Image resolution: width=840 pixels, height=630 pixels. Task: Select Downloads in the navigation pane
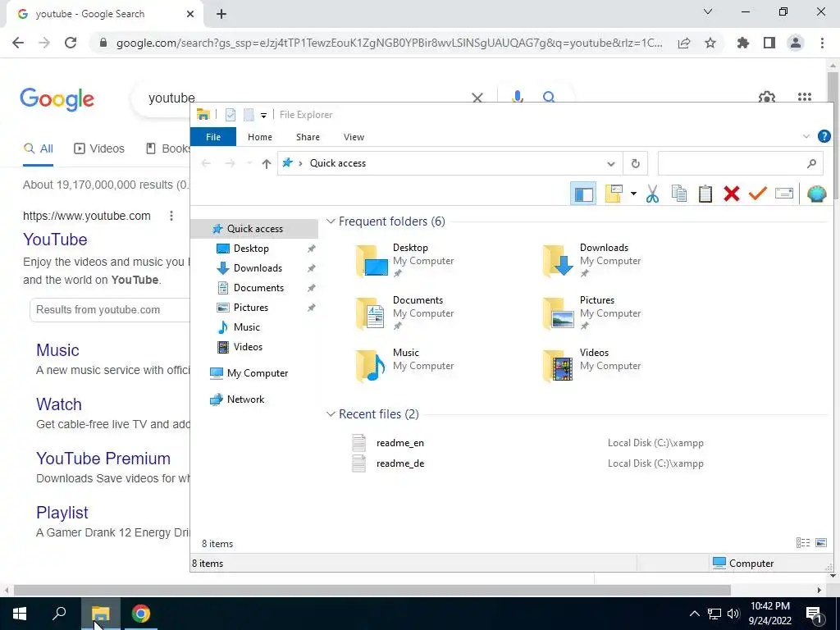click(x=258, y=268)
